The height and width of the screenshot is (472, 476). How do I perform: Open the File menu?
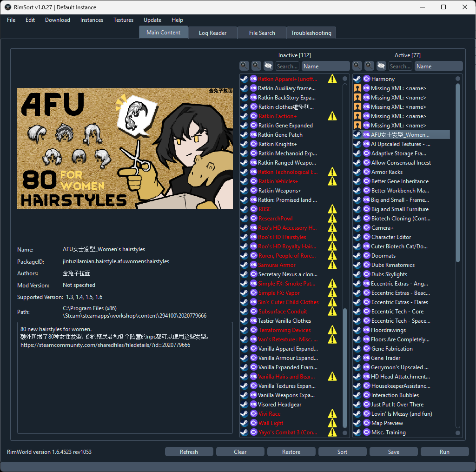(11, 20)
